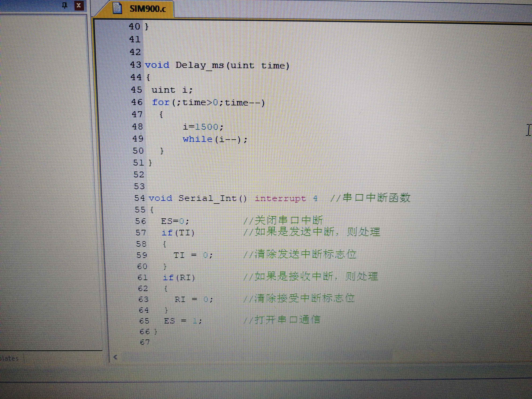Click 'if(TI)' on line 57
Screen dimensions: 532x399
(178, 233)
